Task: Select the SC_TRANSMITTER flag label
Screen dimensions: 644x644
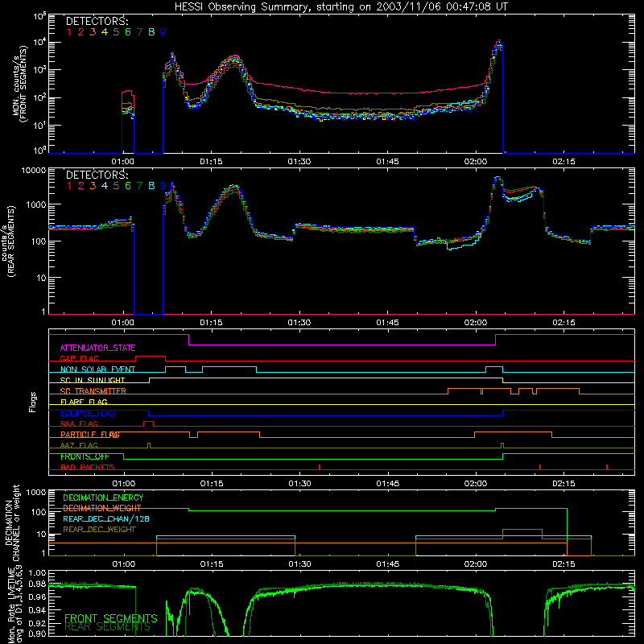Action: (x=93, y=391)
